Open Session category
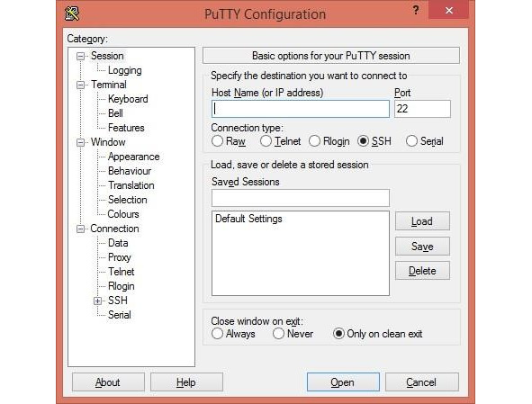The height and width of the screenshot is (404, 532). [107, 56]
